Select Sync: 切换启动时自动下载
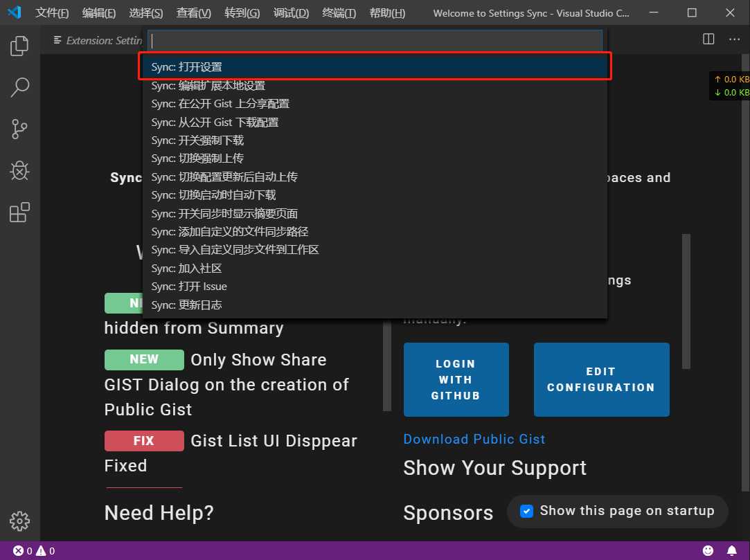This screenshot has height=560, width=750. 375,195
